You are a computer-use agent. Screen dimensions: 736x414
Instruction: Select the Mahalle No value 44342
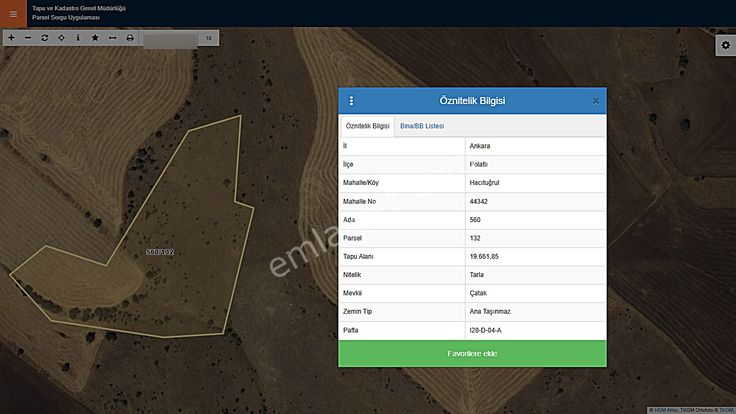click(x=478, y=201)
